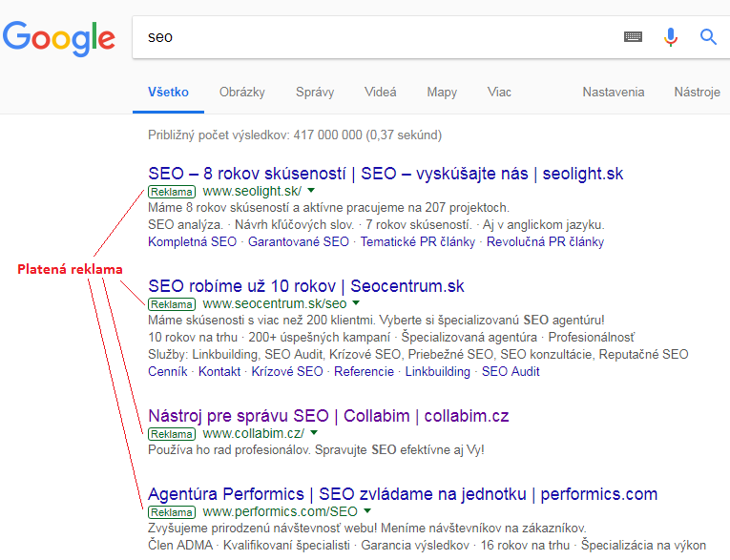Switch to the Obrázky tab
This screenshot has width=730, height=560.
tap(242, 93)
